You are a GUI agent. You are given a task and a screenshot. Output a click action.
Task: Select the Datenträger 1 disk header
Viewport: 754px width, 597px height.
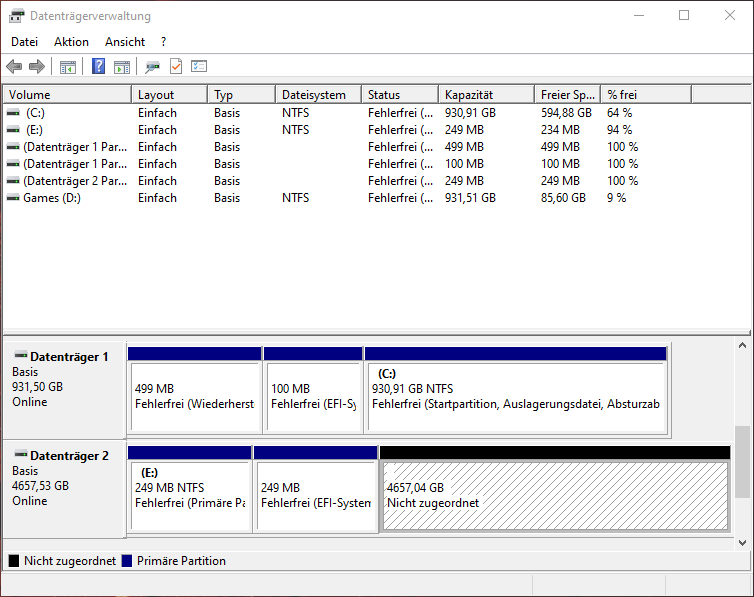click(64, 388)
